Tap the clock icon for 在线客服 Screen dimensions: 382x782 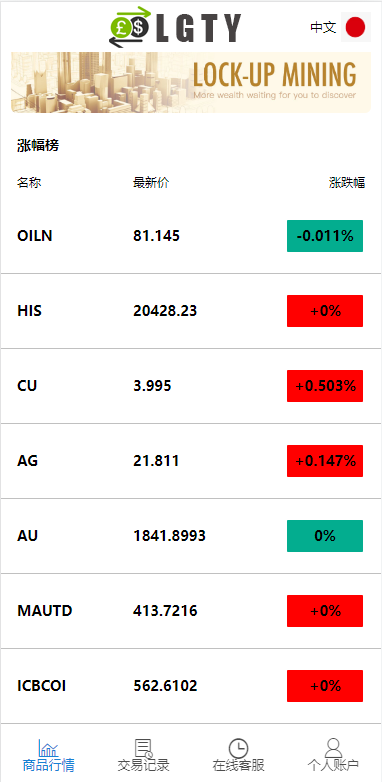coord(238,748)
